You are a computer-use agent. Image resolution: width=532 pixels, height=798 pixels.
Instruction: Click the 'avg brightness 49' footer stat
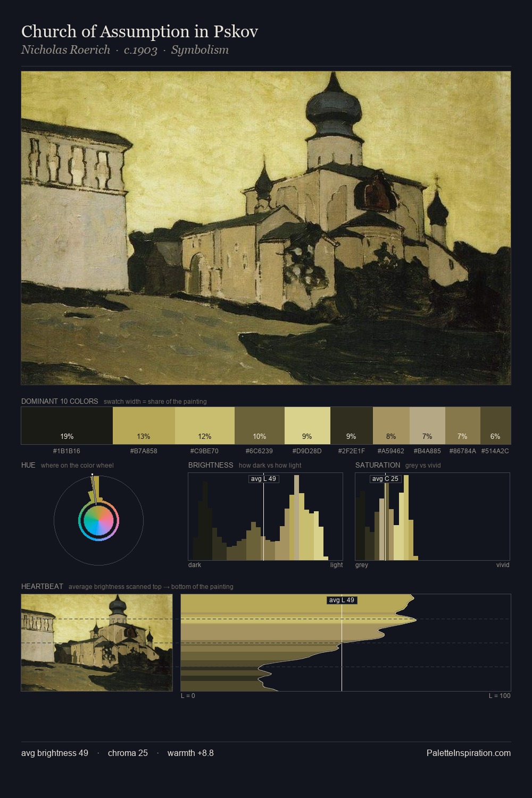(55, 753)
